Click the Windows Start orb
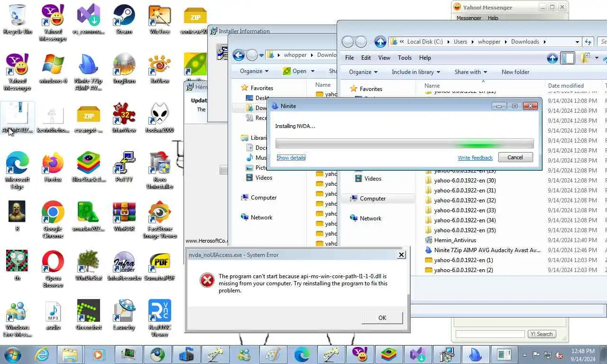This screenshot has height=364, width=607. 13,354
